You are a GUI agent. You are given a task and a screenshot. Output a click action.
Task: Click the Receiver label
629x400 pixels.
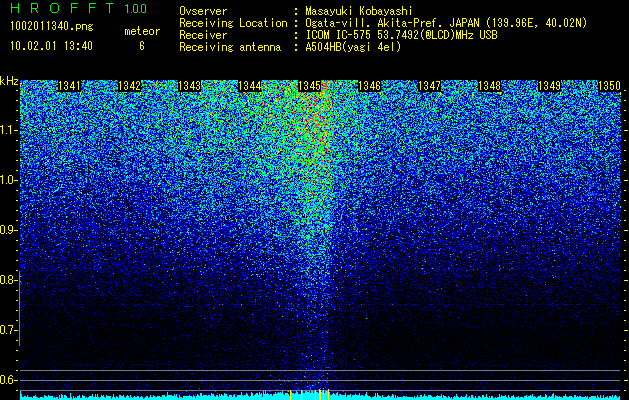click(x=203, y=35)
